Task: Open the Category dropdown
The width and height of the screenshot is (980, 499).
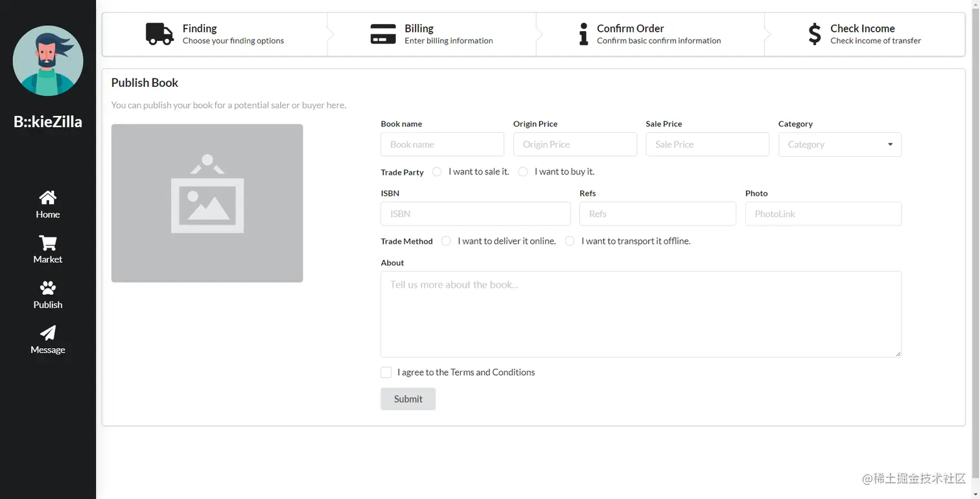Action: click(x=840, y=145)
